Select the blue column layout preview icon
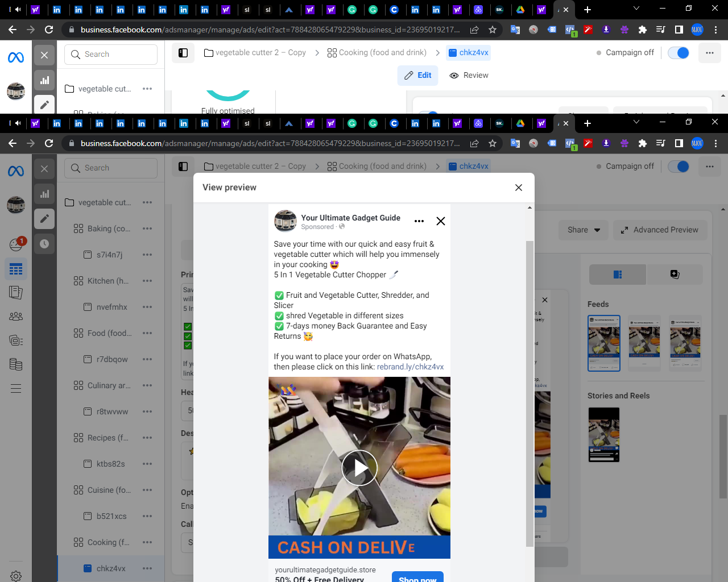Image resolution: width=728 pixels, height=582 pixels. [x=618, y=275]
